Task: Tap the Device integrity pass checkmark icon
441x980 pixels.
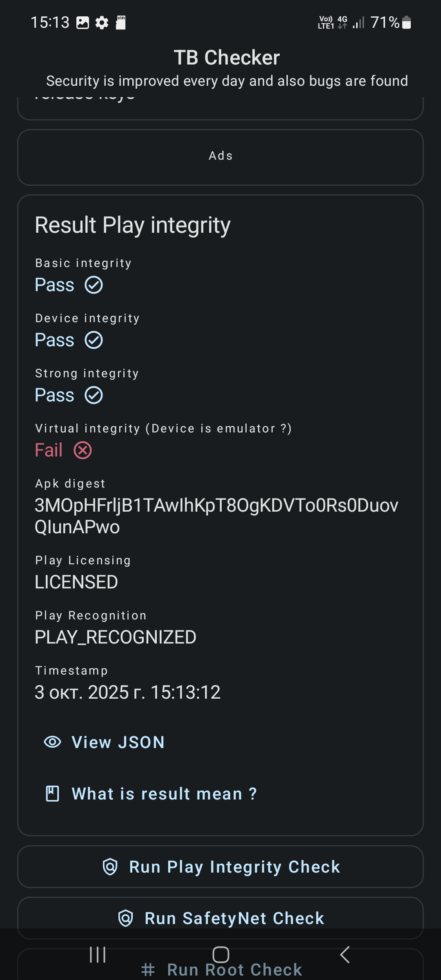Action: [x=94, y=340]
